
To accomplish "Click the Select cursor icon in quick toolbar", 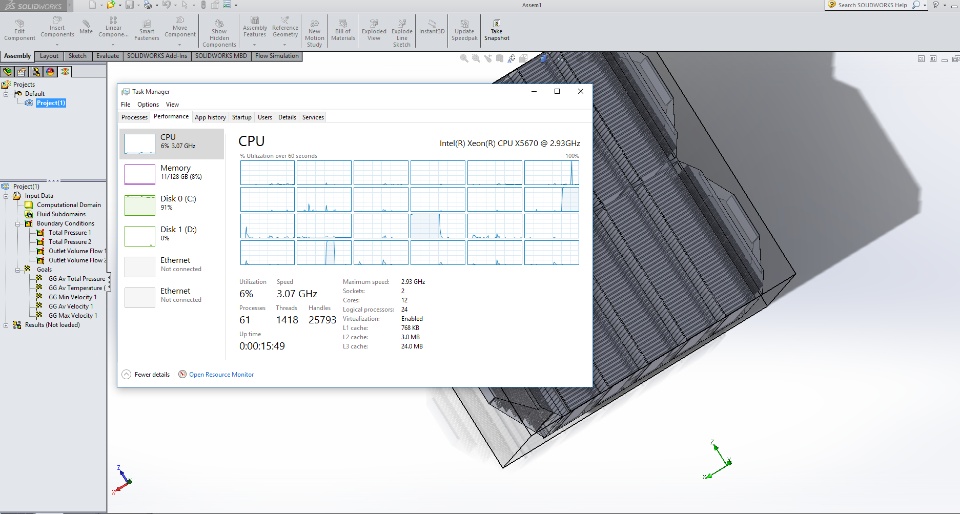I will coord(185,5).
